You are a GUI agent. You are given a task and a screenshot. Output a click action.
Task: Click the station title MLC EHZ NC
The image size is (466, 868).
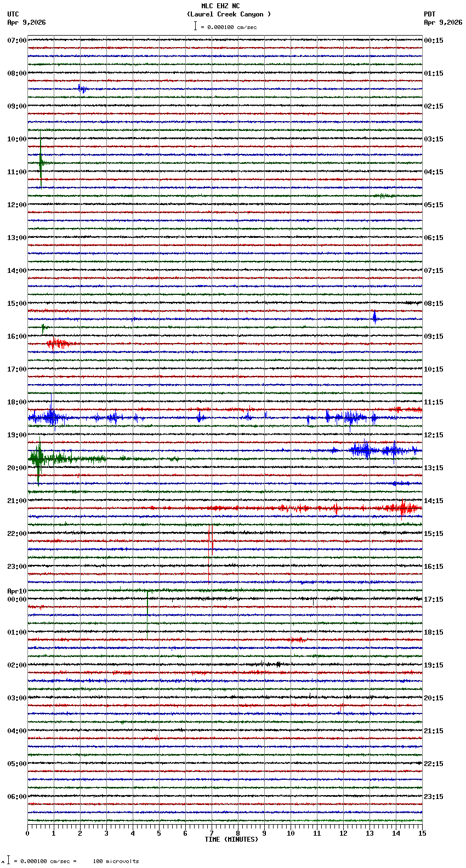click(x=220, y=6)
